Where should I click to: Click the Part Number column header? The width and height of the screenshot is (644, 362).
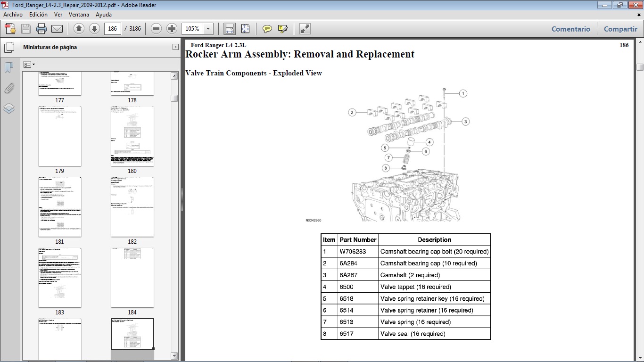[358, 239]
